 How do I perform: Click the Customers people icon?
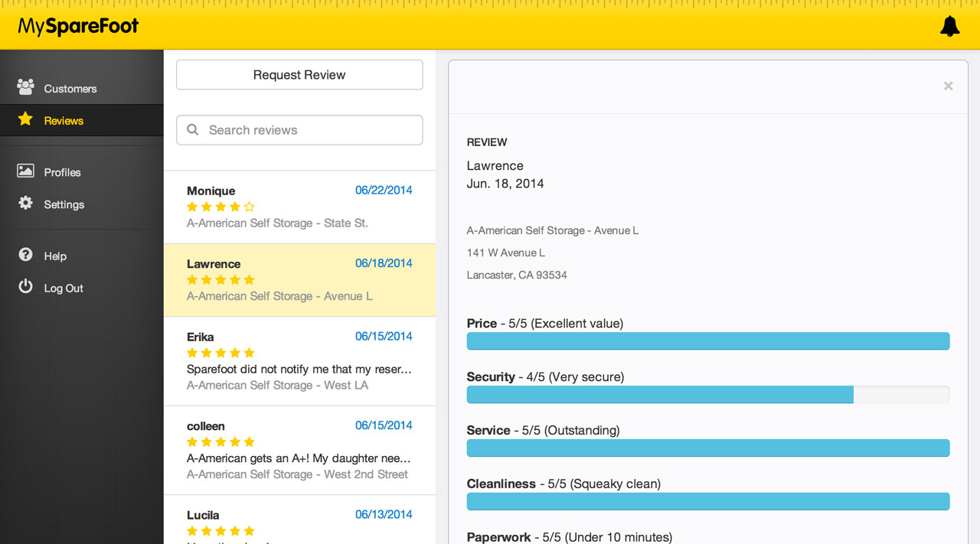pyautogui.click(x=25, y=87)
